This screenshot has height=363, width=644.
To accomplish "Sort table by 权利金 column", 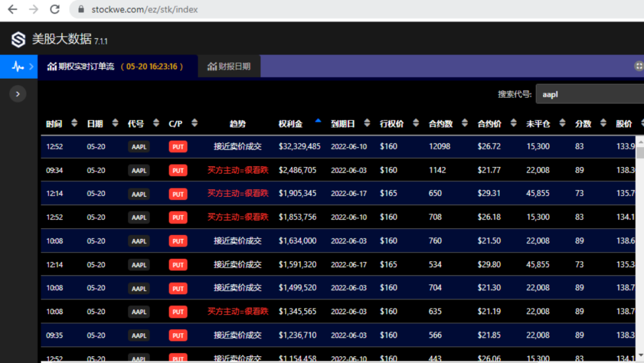I will point(290,123).
